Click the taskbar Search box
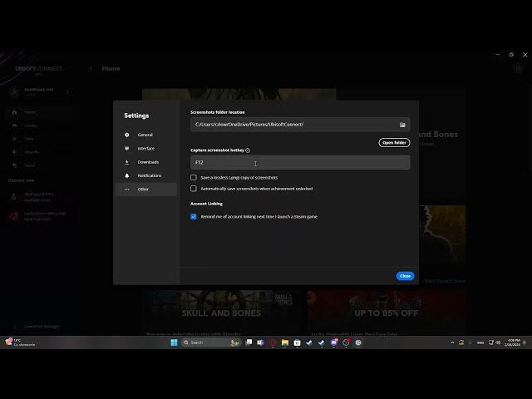Screen dimensions: 532x399 tap(211, 342)
